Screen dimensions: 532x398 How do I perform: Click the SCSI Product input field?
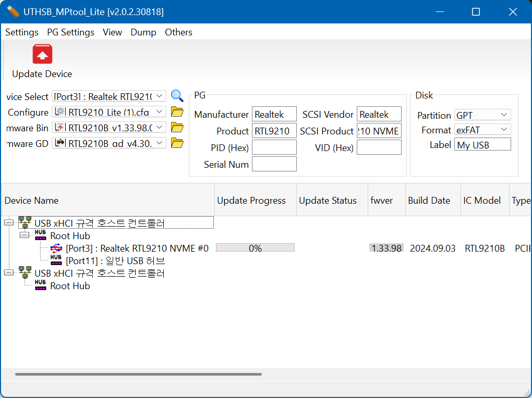(x=379, y=131)
